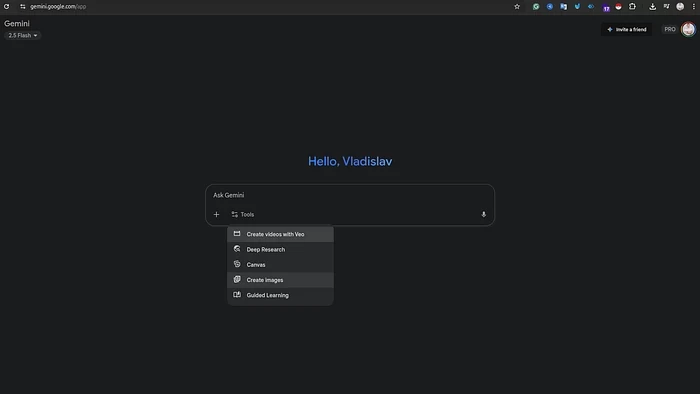Click the plus icon to add files

(217, 215)
